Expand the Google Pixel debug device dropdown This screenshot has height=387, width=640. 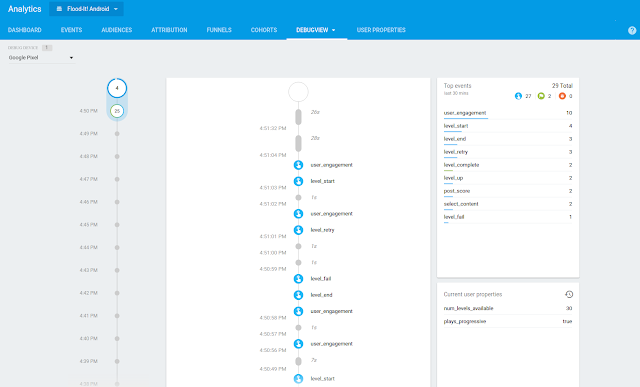coord(41,58)
